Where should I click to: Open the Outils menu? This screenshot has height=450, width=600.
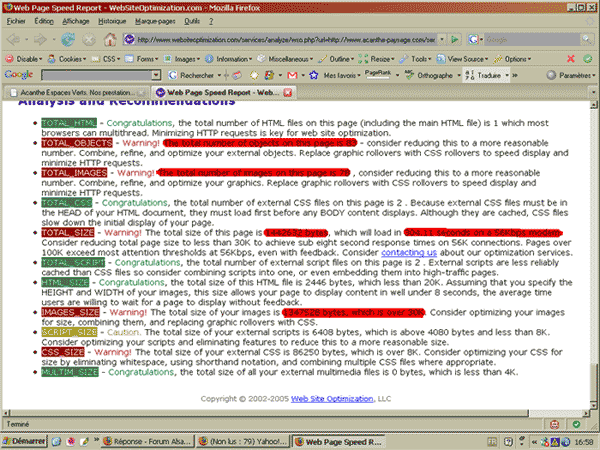coord(192,21)
